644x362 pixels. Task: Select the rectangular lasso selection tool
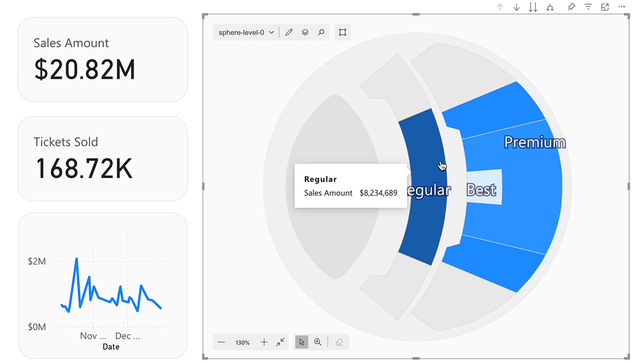click(x=342, y=32)
